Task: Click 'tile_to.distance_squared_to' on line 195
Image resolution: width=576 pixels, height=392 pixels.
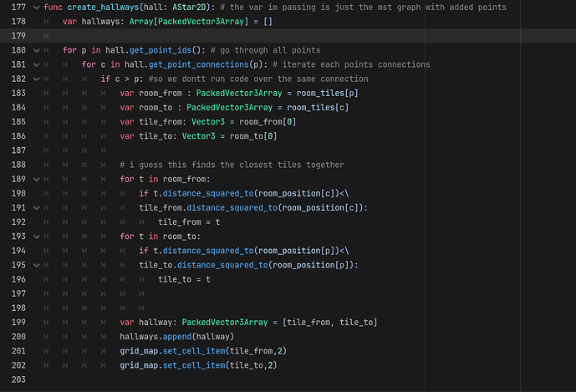Action: pos(203,265)
